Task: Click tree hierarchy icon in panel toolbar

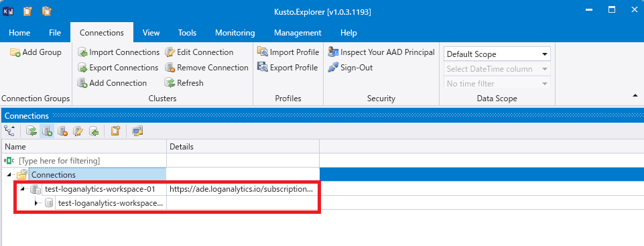Action: pos(9,131)
